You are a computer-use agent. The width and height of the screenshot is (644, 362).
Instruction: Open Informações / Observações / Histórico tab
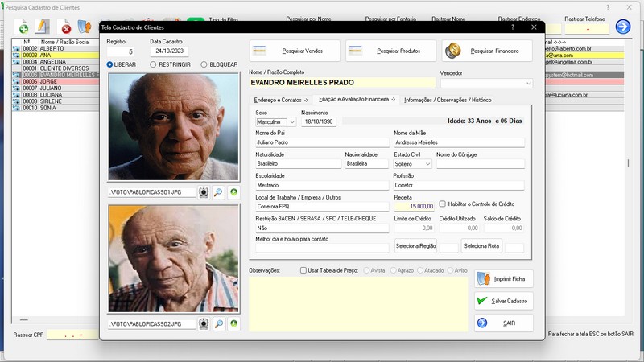pyautogui.click(x=447, y=100)
